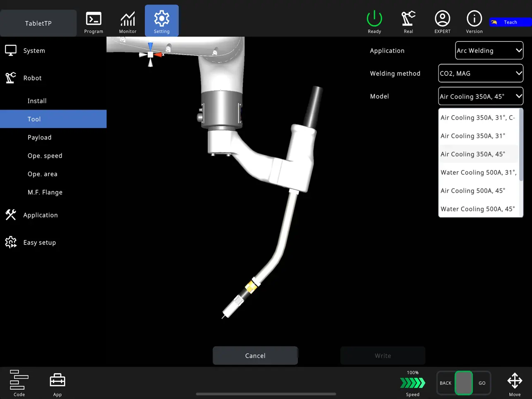Click the Cancel button
The image size is (532, 399).
pyautogui.click(x=255, y=356)
